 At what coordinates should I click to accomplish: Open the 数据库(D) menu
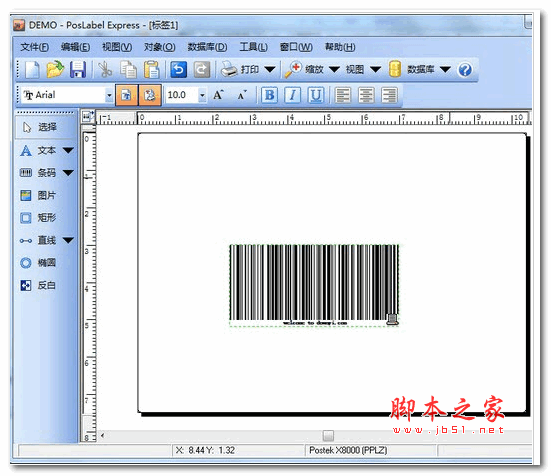pyautogui.click(x=207, y=47)
